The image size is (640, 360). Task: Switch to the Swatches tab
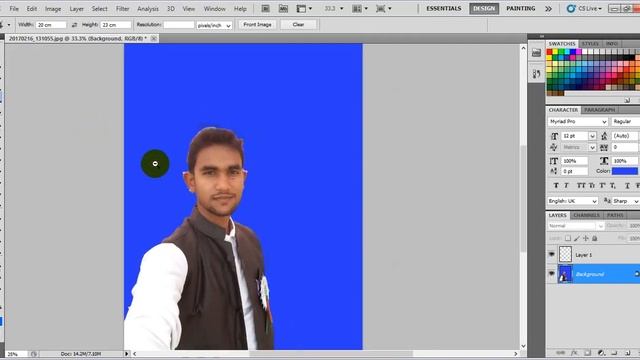point(562,44)
